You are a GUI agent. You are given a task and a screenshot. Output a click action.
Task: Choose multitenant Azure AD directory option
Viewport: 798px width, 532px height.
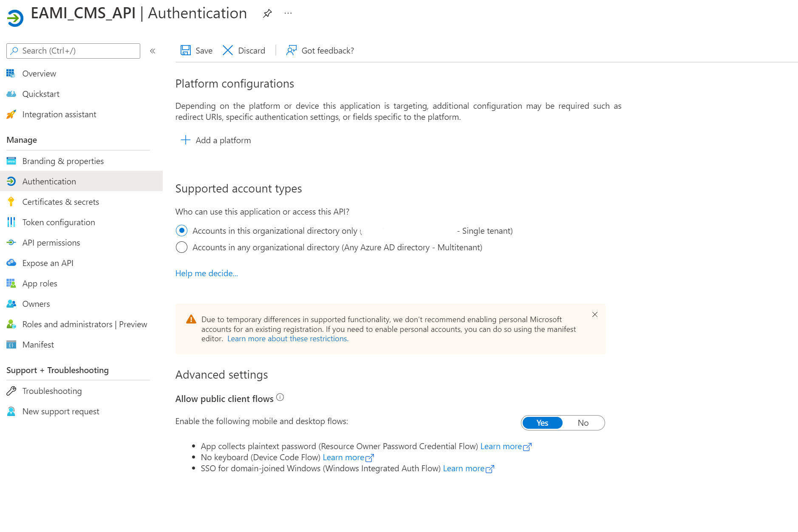(181, 247)
